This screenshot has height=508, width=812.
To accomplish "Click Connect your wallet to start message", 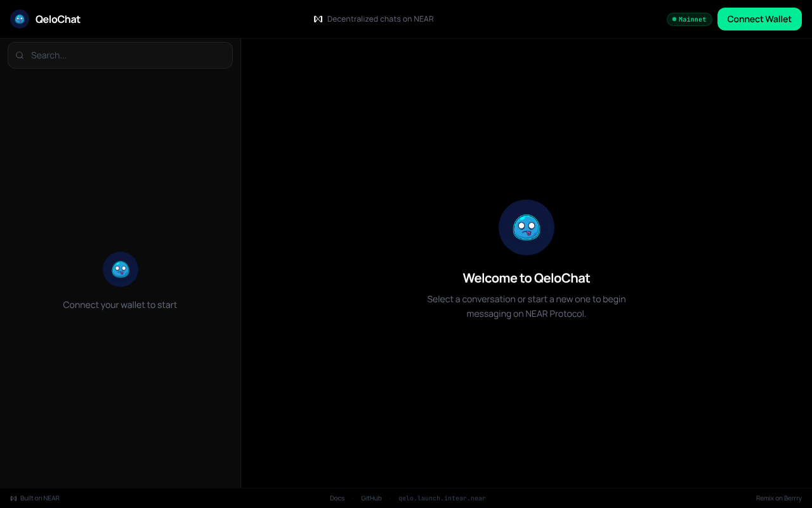I will (x=120, y=305).
